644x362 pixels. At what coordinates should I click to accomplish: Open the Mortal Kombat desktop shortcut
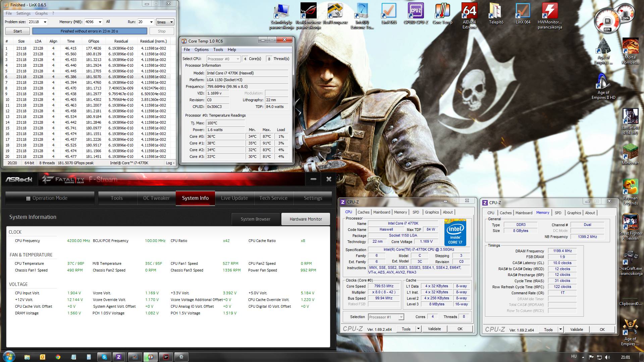(630, 51)
